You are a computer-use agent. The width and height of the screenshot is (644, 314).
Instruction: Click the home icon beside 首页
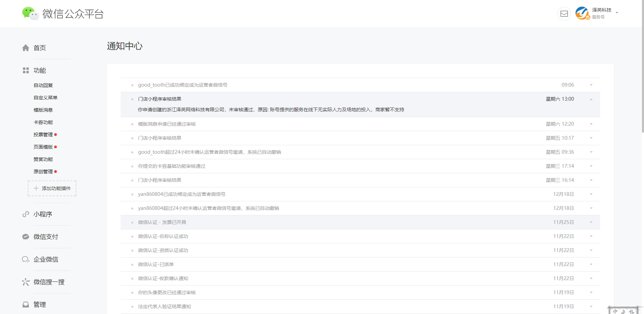coord(26,48)
